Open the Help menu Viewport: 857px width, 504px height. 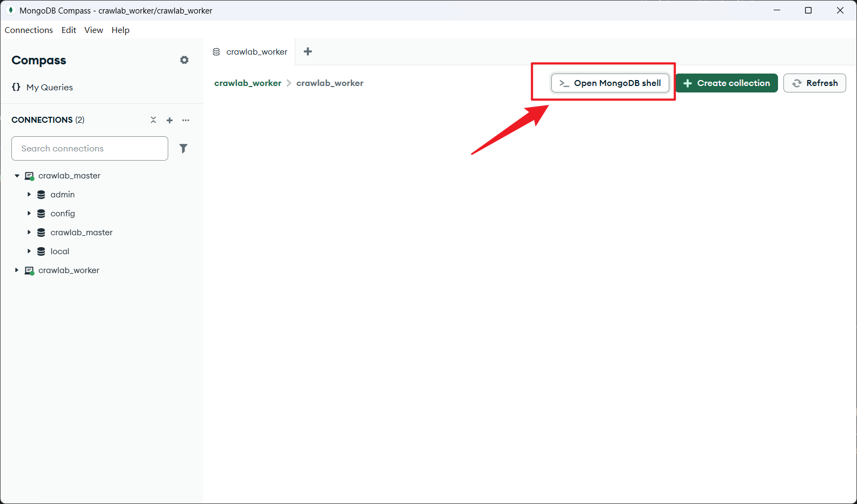(x=121, y=30)
